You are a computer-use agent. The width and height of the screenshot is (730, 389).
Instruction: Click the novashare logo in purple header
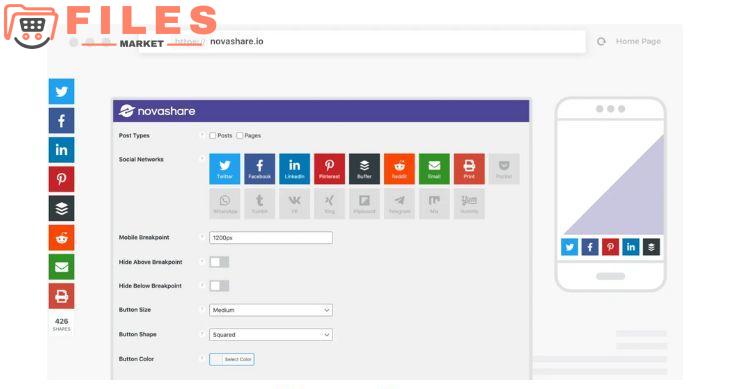click(157, 111)
